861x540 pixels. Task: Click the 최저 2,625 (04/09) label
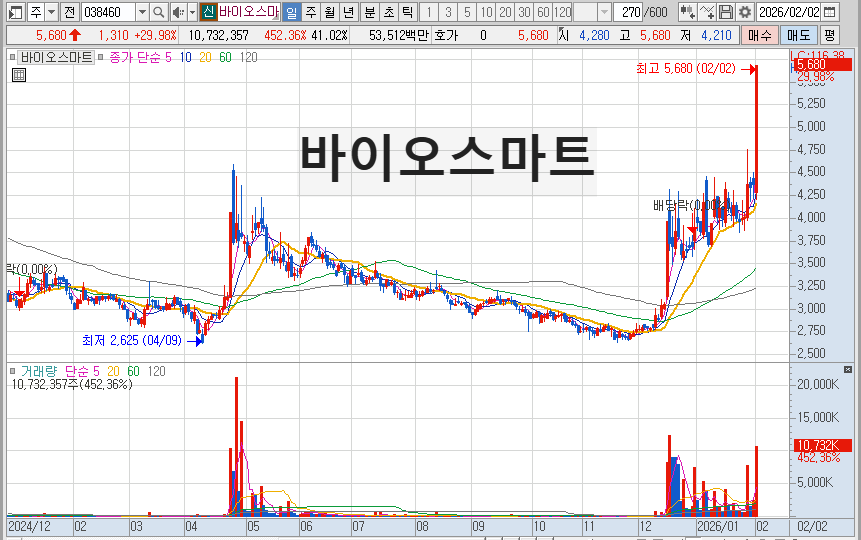pyautogui.click(x=132, y=341)
